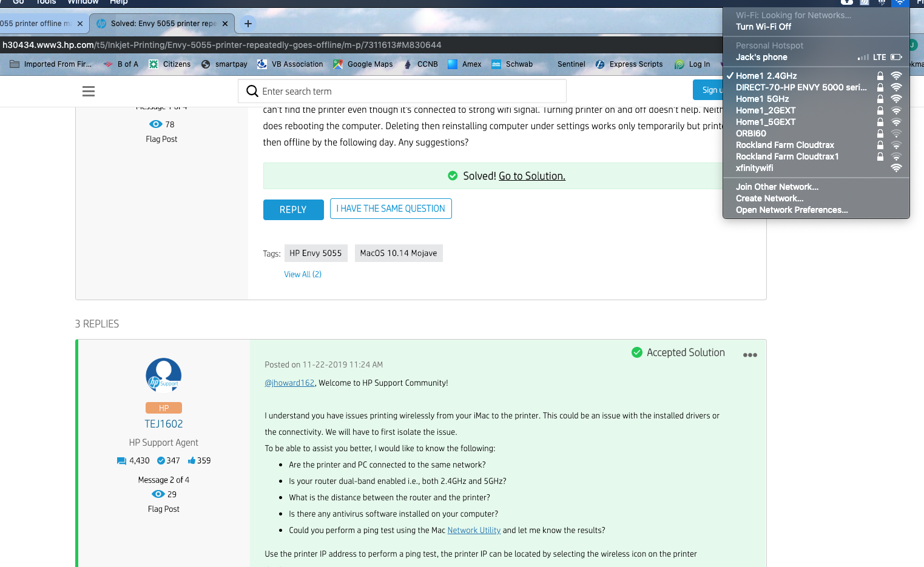924x567 pixels.
Task: Switch to the 'printer offline' tab
Action: point(36,24)
